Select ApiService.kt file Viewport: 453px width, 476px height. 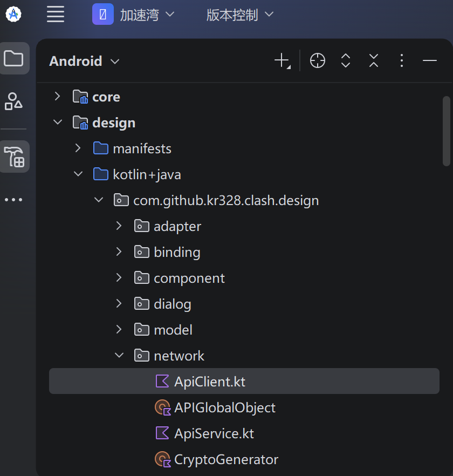click(214, 433)
